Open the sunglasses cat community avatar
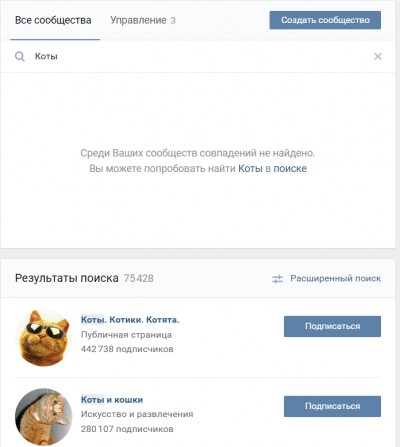This screenshot has height=447, width=400. [44, 337]
